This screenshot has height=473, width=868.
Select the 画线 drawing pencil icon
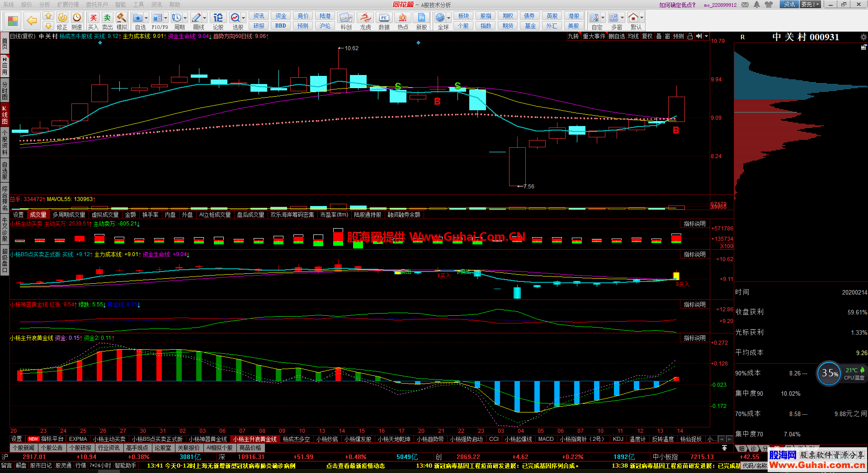coord(196,18)
